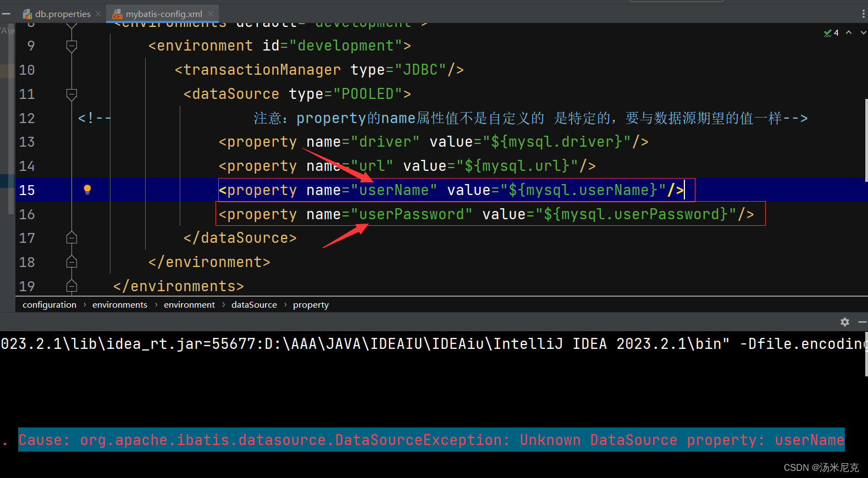Click the "development" id value on line 9

tap(346, 46)
